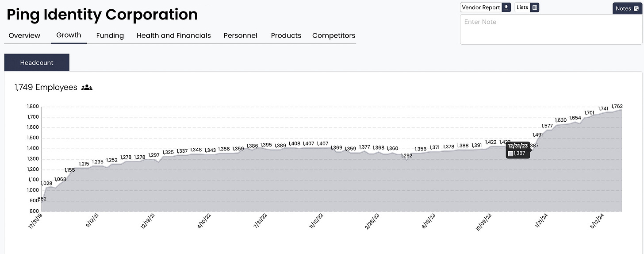Click the 5/12/24 x-axis date
The image size is (644, 254).
coord(597,221)
